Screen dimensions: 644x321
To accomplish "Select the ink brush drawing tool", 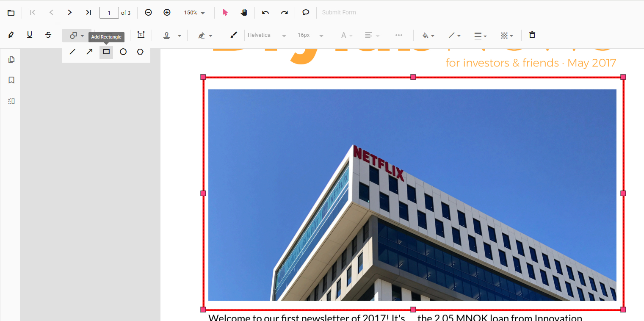I will click(x=234, y=35).
